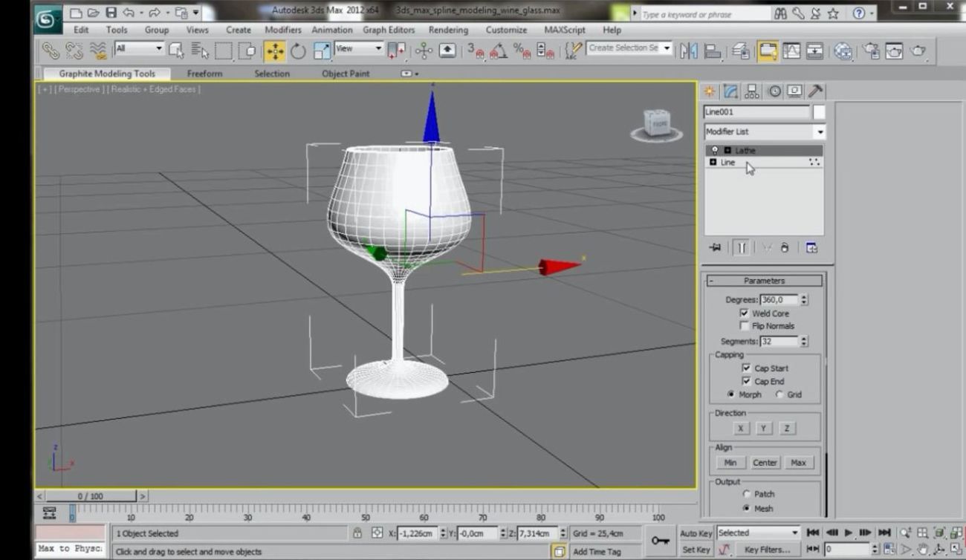Pick the Select and Scale tool
This screenshot has height=560, width=966.
point(322,51)
